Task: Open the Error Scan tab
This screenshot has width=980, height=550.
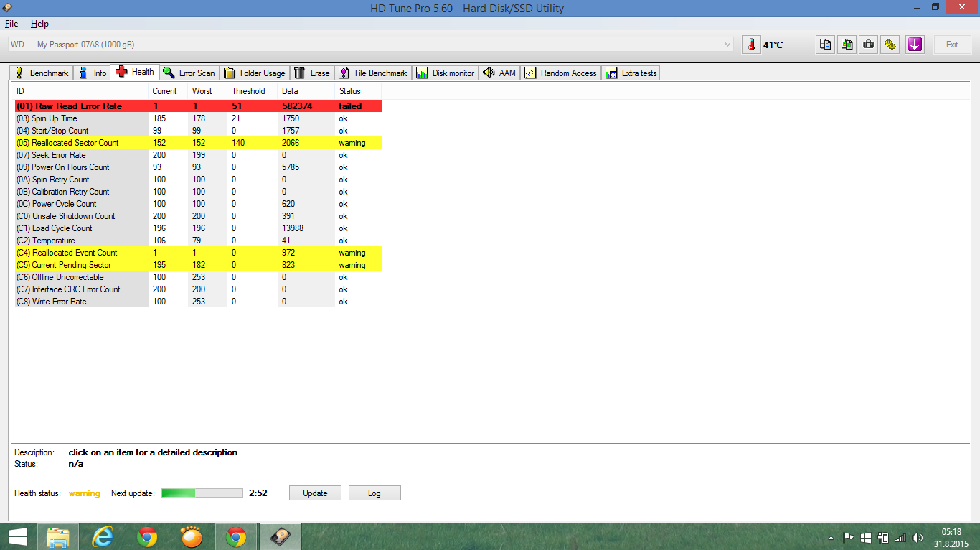Action: [x=189, y=73]
